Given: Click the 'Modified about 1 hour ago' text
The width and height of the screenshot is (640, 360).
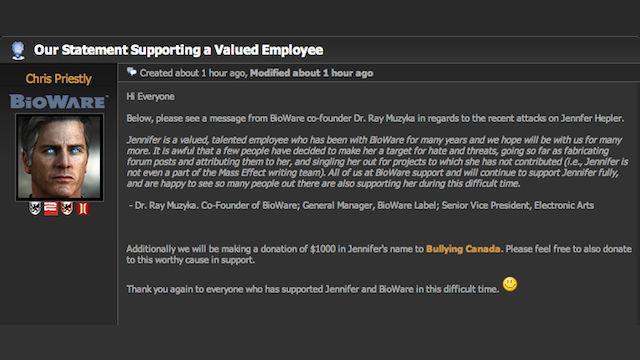Looking at the screenshot, I should coord(311,73).
